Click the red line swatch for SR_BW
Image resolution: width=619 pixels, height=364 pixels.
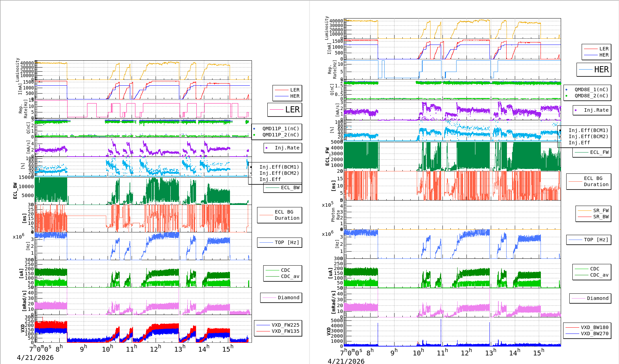(x=584, y=217)
